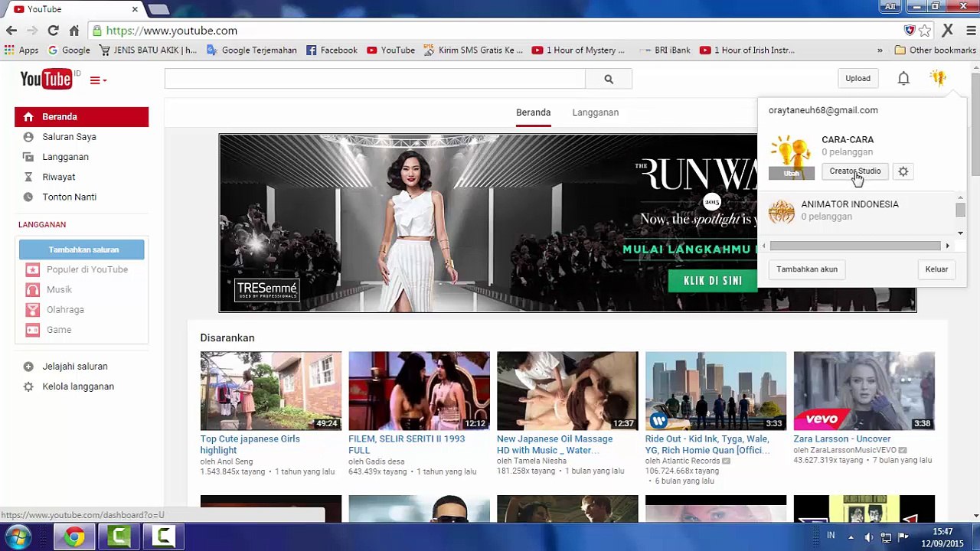Open the Ride Out - Kid Ink video title
The height and width of the screenshot is (551, 980).
[x=707, y=445]
